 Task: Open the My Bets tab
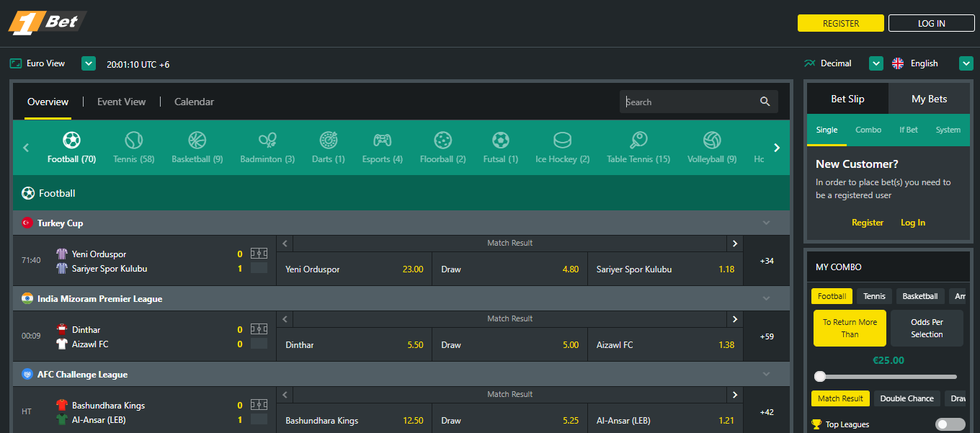929,98
